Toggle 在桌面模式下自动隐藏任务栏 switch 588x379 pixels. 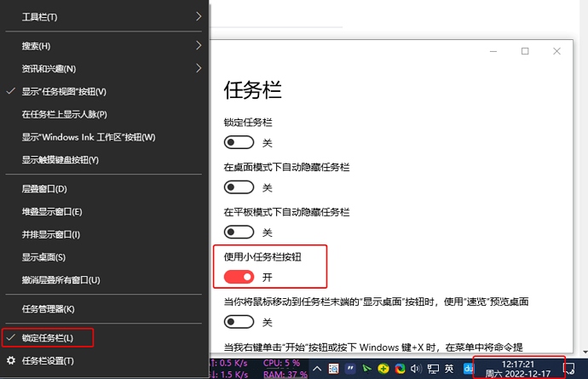[239, 187]
